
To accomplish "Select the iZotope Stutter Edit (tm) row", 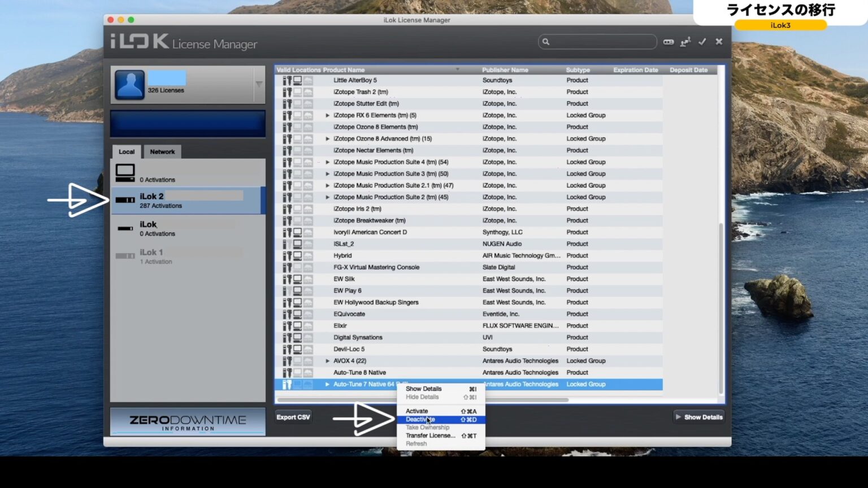I will point(468,104).
